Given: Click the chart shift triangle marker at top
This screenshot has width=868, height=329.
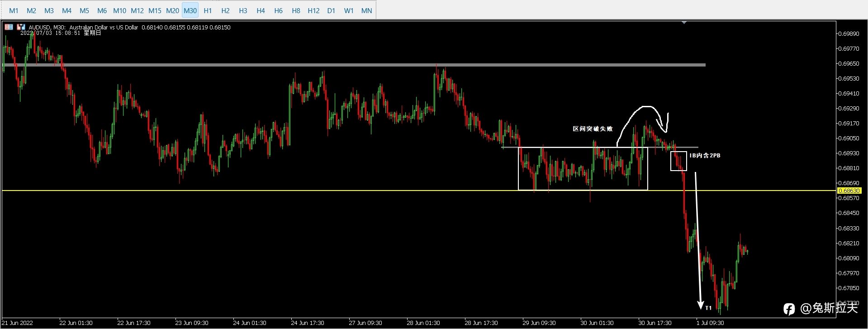Looking at the screenshot, I should [x=684, y=22].
